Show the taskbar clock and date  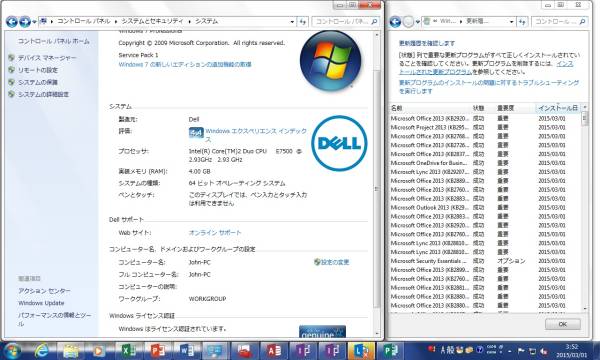(x=572, y=351)
